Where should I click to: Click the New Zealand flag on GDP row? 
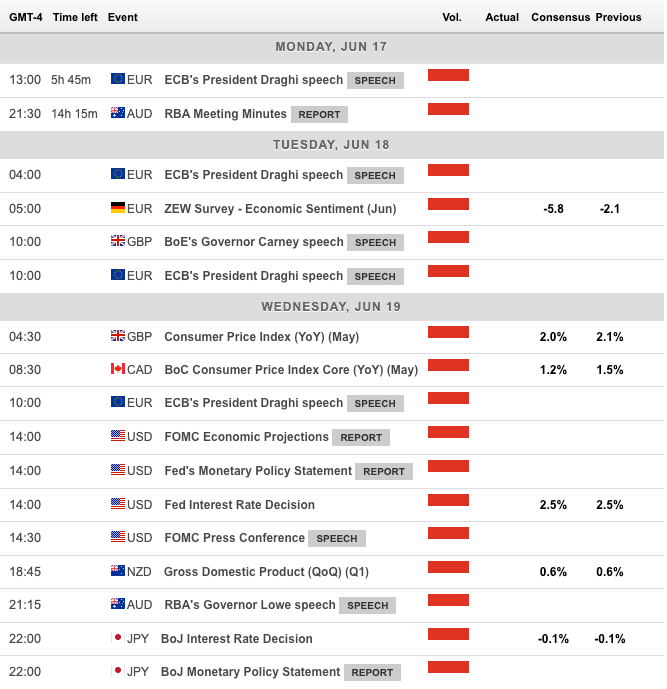click(118, 572)
